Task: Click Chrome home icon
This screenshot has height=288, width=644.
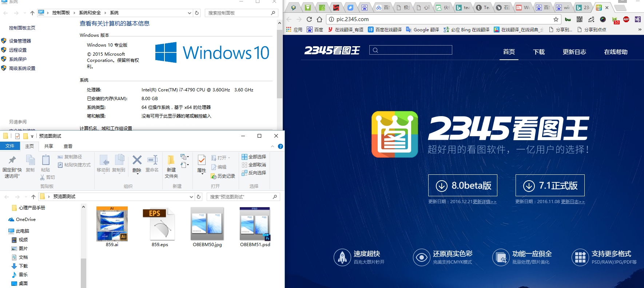Action: (x=319, y=19)
